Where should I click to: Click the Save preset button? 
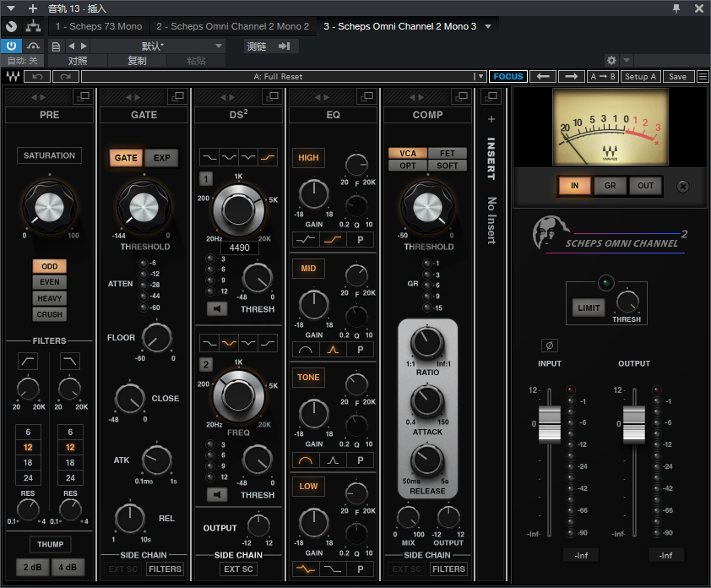677,76
